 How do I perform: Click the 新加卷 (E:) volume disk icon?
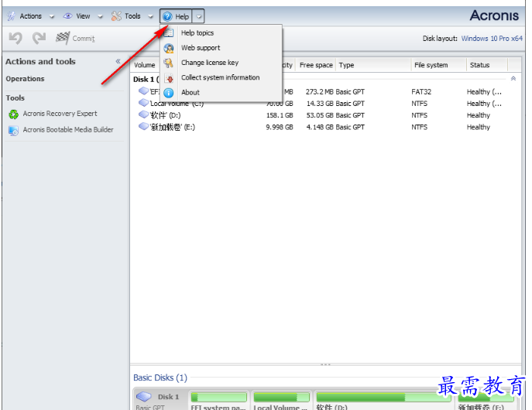coord(143,126)
